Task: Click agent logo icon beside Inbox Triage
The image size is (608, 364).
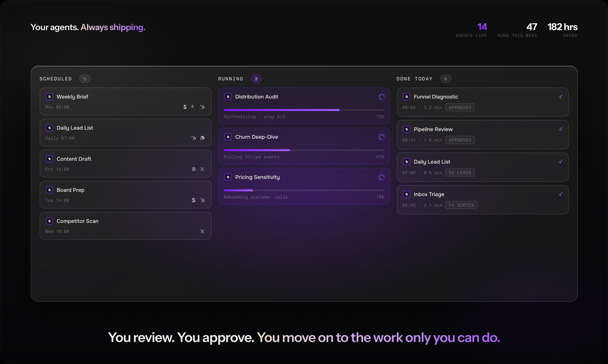Action: click(x=406, y=194)
